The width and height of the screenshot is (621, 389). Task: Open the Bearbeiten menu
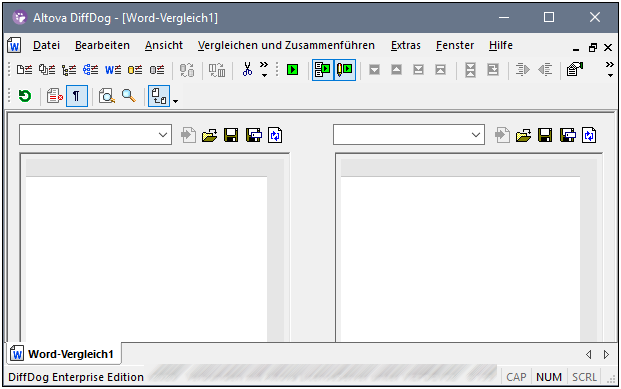pyautogui.click(x=102, y=46)
